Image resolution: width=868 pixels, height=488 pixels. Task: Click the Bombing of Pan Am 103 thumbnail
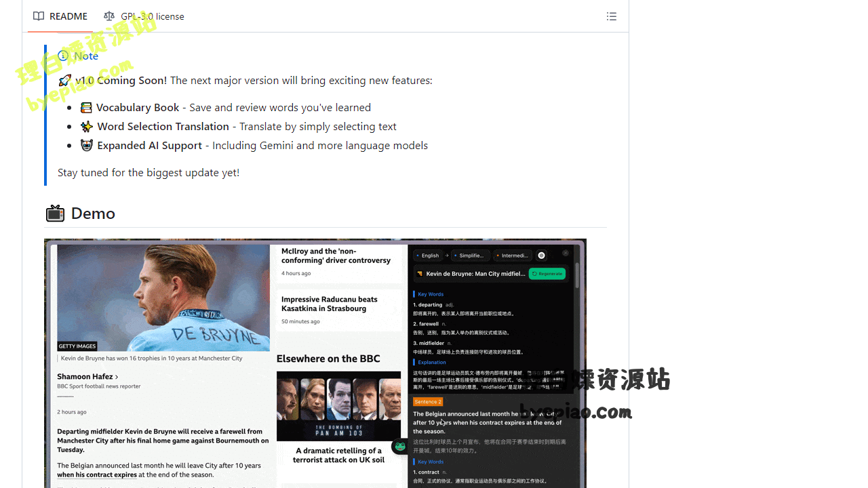click(338, 406)
